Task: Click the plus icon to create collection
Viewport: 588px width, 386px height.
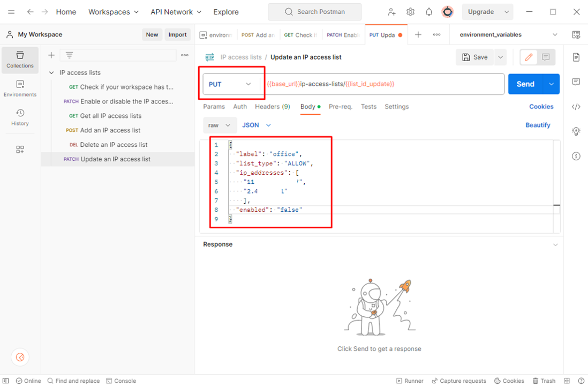Action: [x=51, y=55]
